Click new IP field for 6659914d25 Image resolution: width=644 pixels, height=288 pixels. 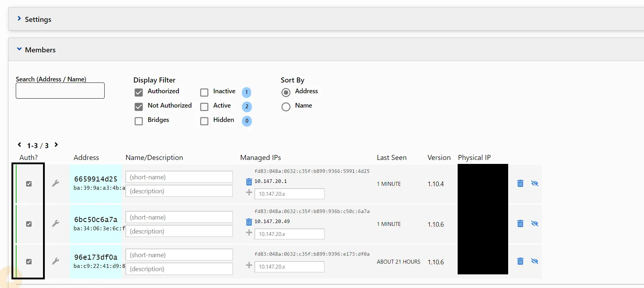290,194
